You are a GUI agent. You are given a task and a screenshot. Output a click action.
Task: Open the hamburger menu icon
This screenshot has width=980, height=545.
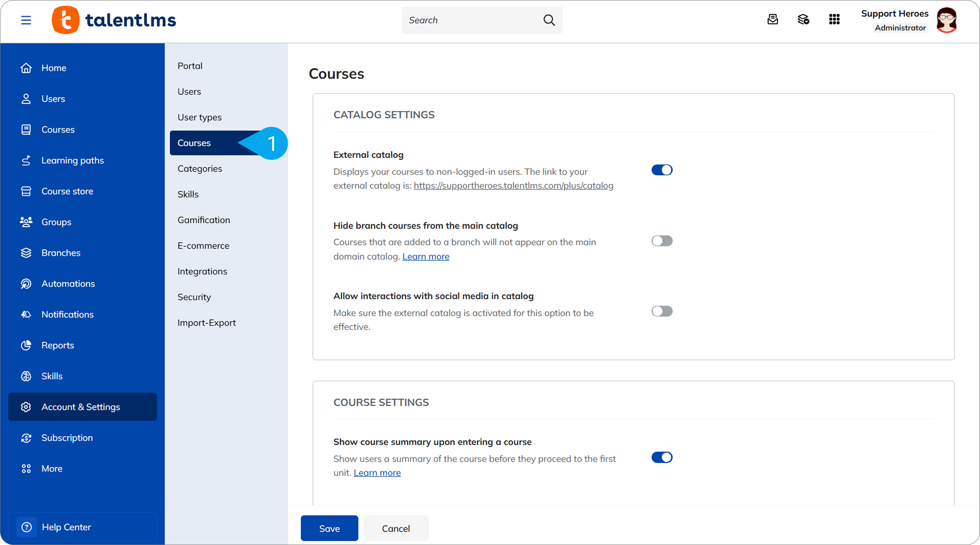click(26, 20)
